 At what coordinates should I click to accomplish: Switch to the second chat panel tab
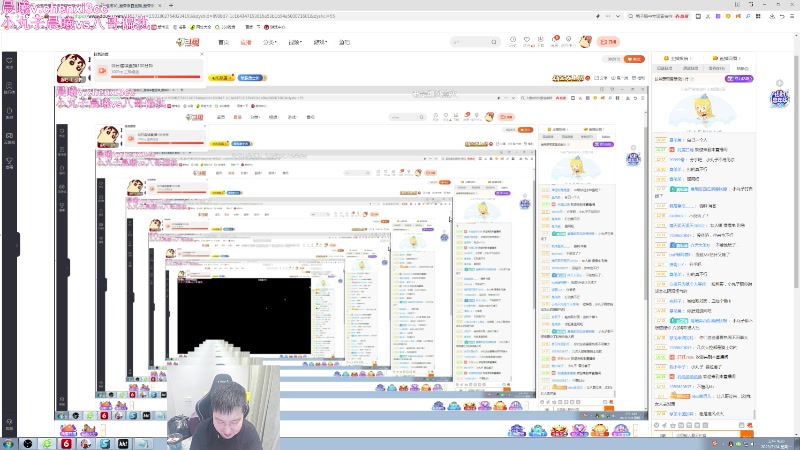point(690,68)
